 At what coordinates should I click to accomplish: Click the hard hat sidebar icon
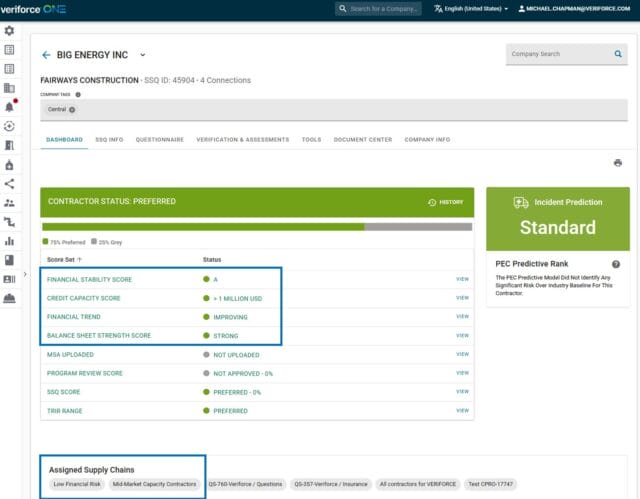click(9, 298)
